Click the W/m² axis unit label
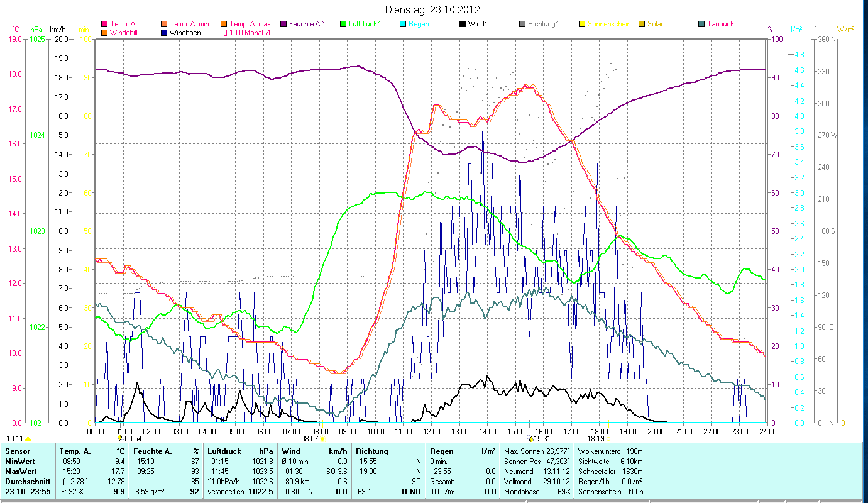Viewport: 868px width, 503px height. point(845,30)
